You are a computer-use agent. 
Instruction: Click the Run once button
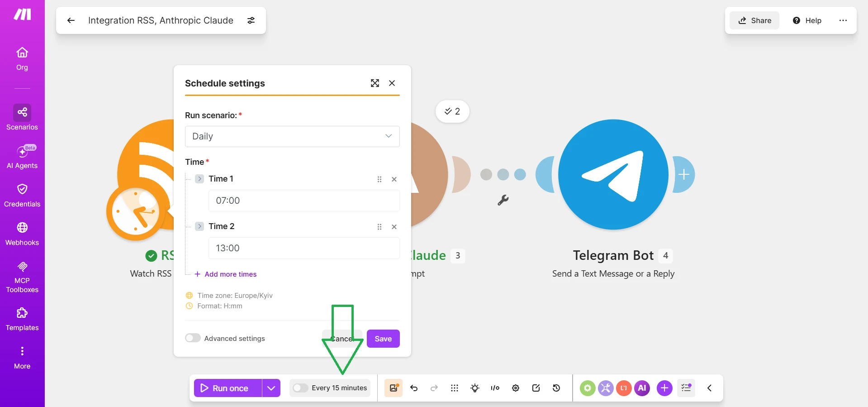click(228, 388)
